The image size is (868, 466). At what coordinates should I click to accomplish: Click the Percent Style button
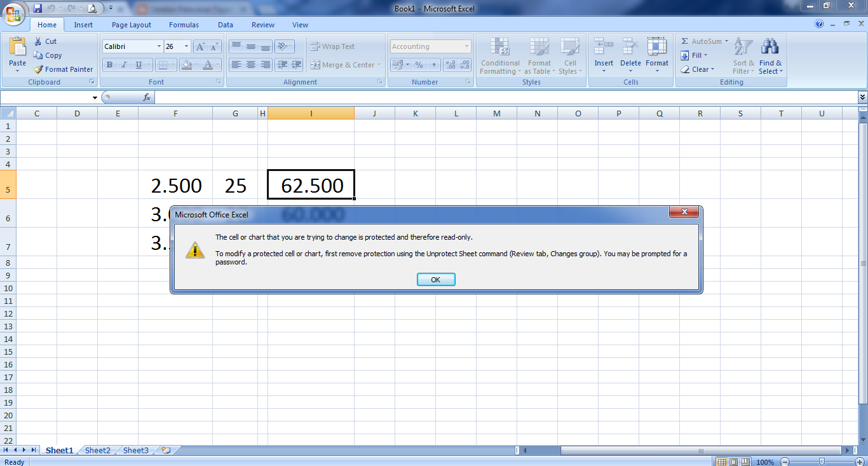[x=419, y=65]
